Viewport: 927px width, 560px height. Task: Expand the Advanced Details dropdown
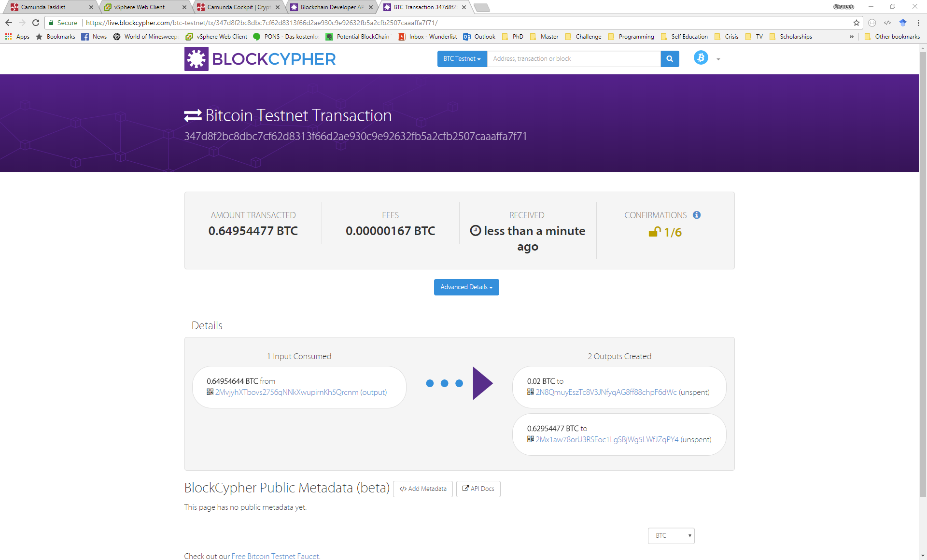[x=466, y=287]
